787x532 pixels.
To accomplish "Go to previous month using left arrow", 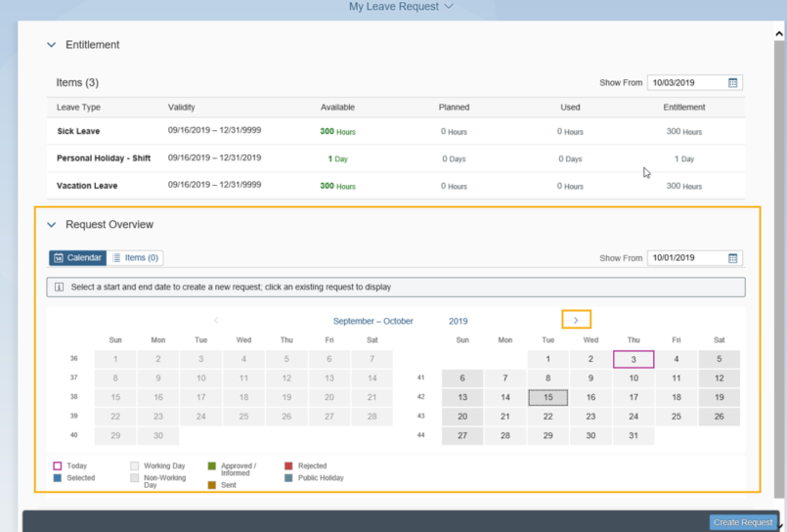I will coord(216,321).
